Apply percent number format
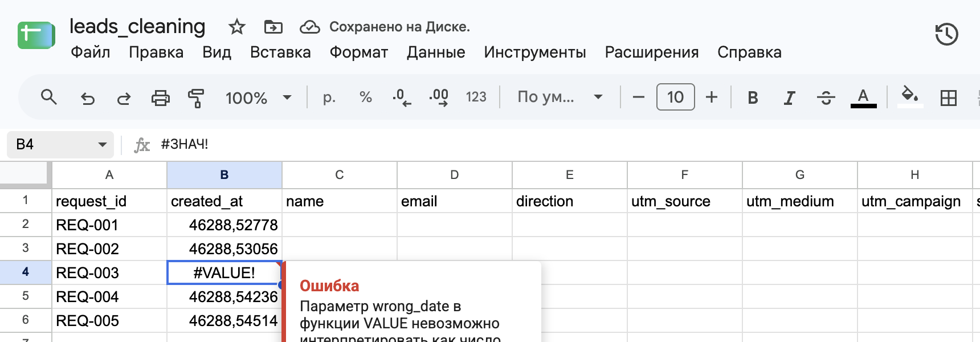 click(366, 97)
